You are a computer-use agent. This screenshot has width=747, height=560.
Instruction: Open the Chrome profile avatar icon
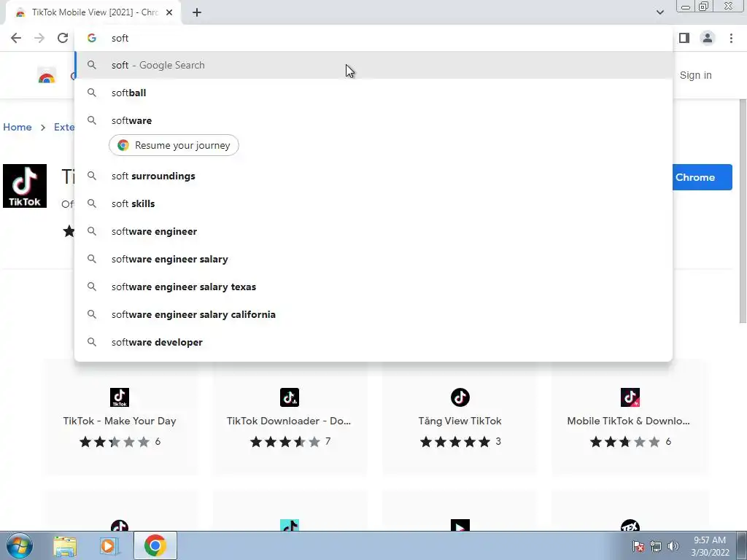(x=708, y=38)
